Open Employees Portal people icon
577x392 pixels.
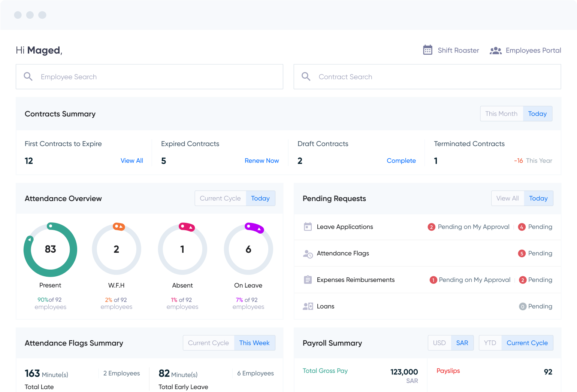pos(495,51)
